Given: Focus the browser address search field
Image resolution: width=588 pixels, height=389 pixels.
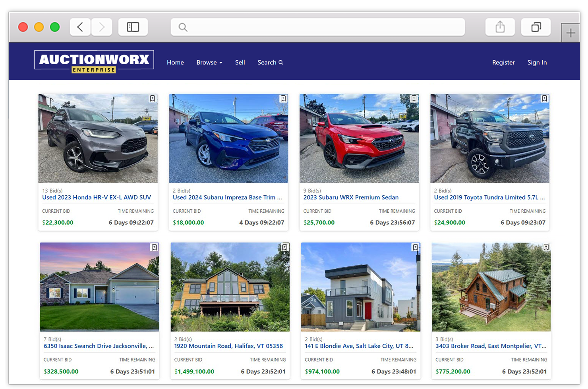Looking at the screenshot, I should pyautogui.click(x=318, y=27).
